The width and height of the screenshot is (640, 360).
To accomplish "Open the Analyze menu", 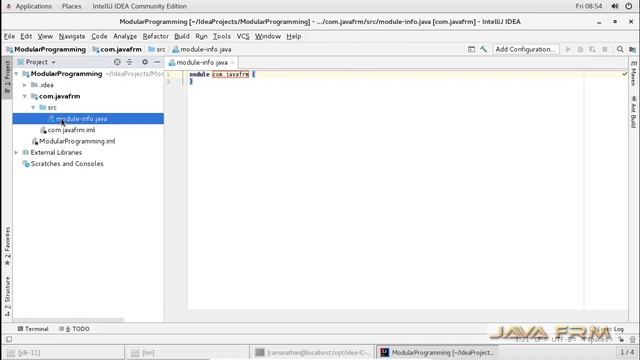I will point(125,36).
